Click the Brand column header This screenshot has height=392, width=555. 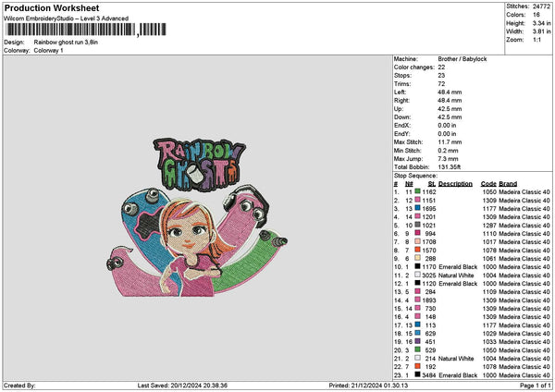click(x=508, y=184)
